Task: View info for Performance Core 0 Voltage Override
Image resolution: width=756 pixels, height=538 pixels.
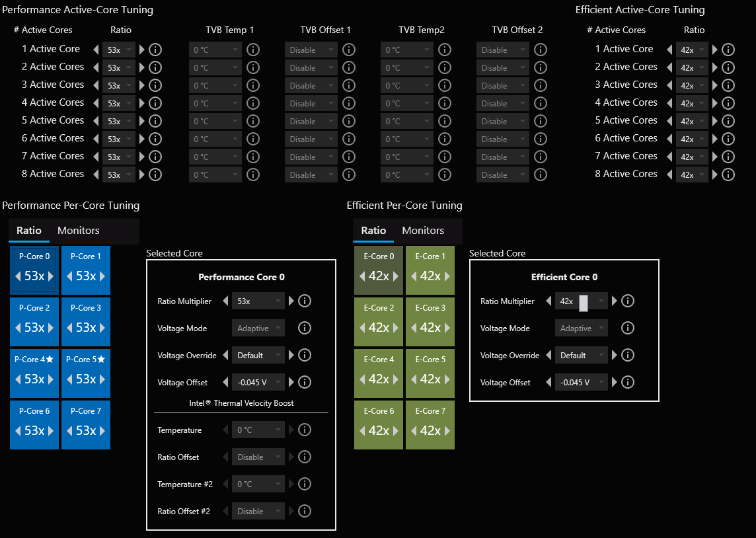Action: click(x=305, y=355)
